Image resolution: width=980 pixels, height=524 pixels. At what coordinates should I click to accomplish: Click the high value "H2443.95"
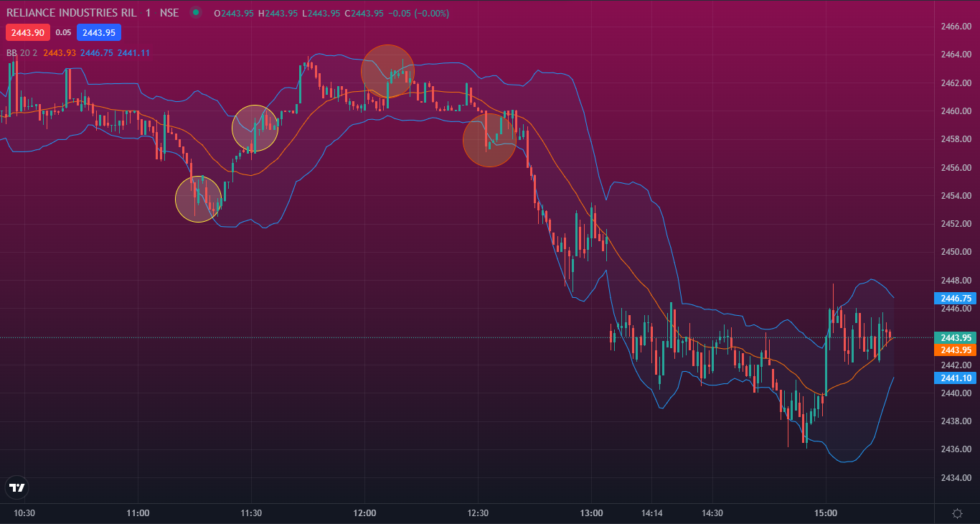click(277, 13)
